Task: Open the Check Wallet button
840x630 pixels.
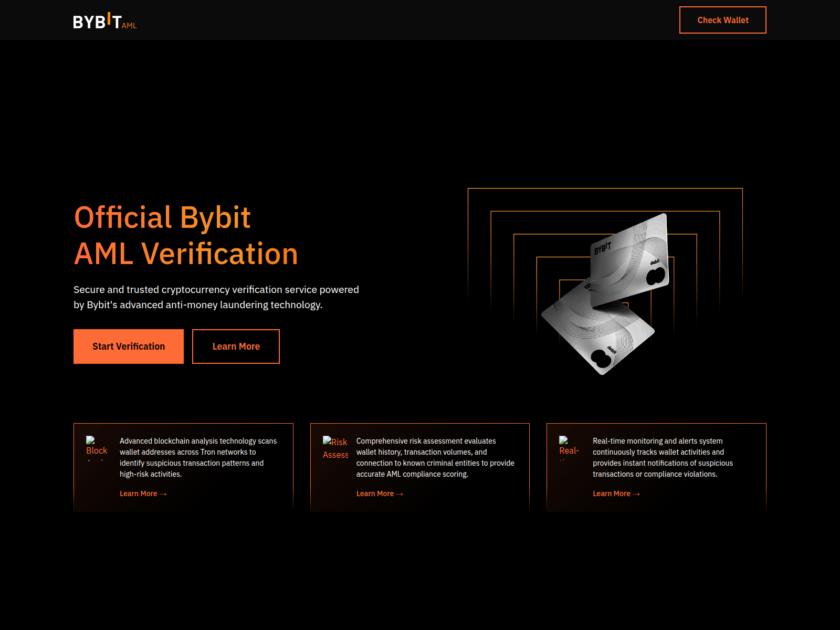Action: coord(722,20)
